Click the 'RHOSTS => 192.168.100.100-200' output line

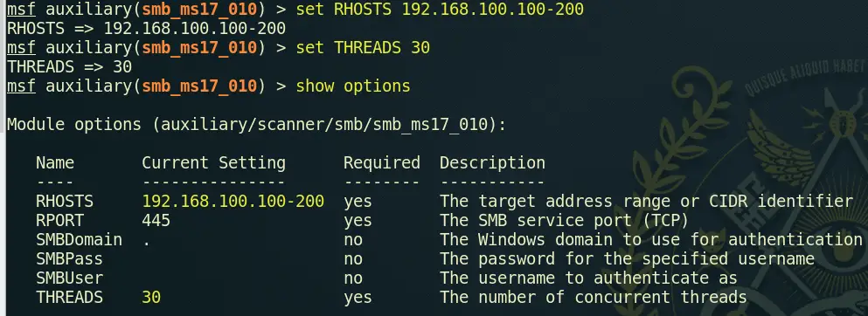[x=146, y=29]
